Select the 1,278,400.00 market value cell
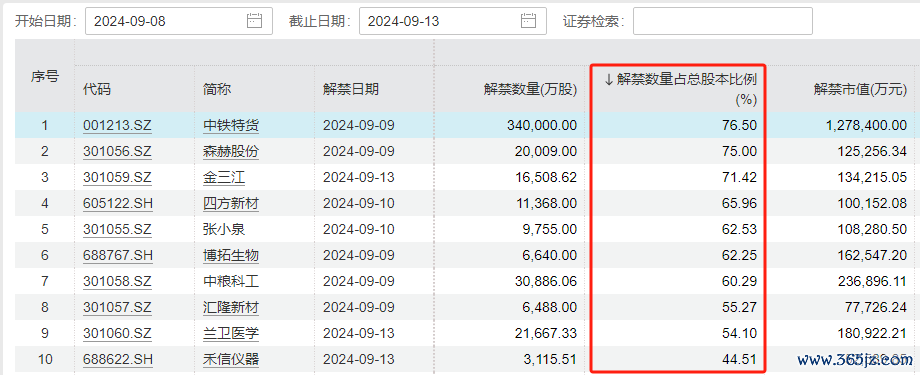The image size is (920, 375). pyautogui.click(x=867, y=126)
